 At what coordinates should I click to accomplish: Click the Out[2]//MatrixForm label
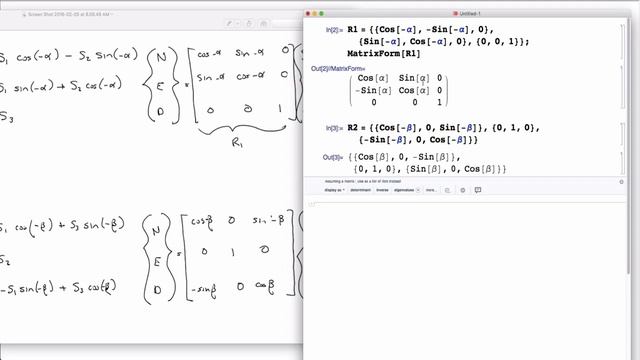point(338,69)
